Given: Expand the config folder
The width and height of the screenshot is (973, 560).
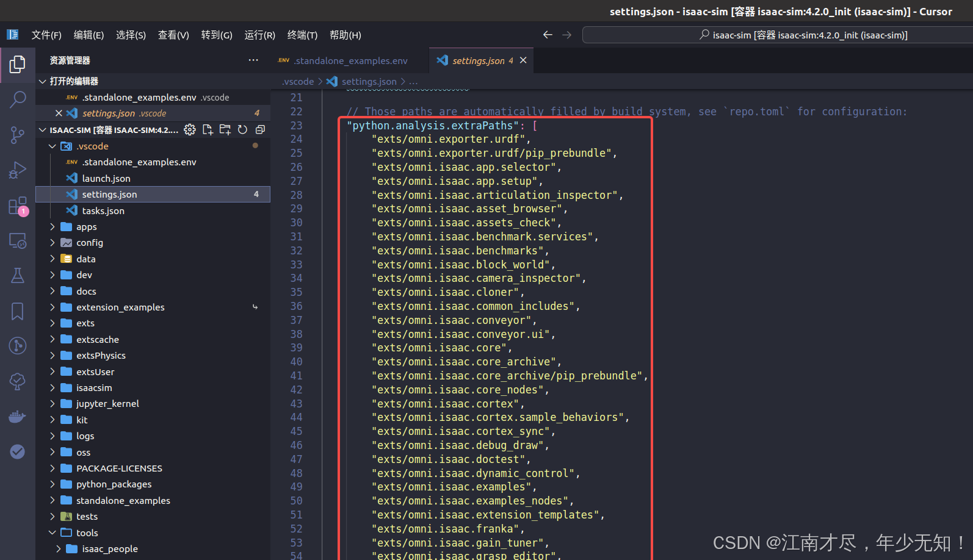Looking at the screenshot, I should tap(153, 243).
